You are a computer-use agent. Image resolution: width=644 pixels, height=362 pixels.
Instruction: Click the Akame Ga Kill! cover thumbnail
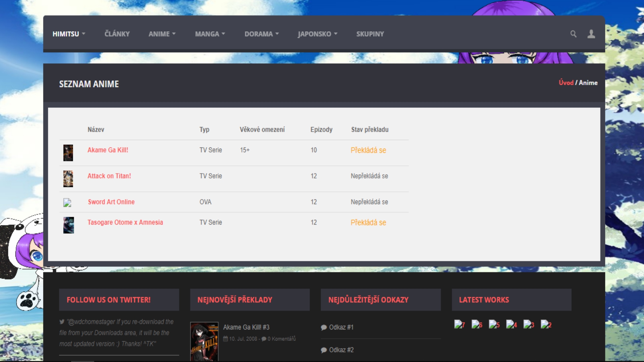point(68,153)
